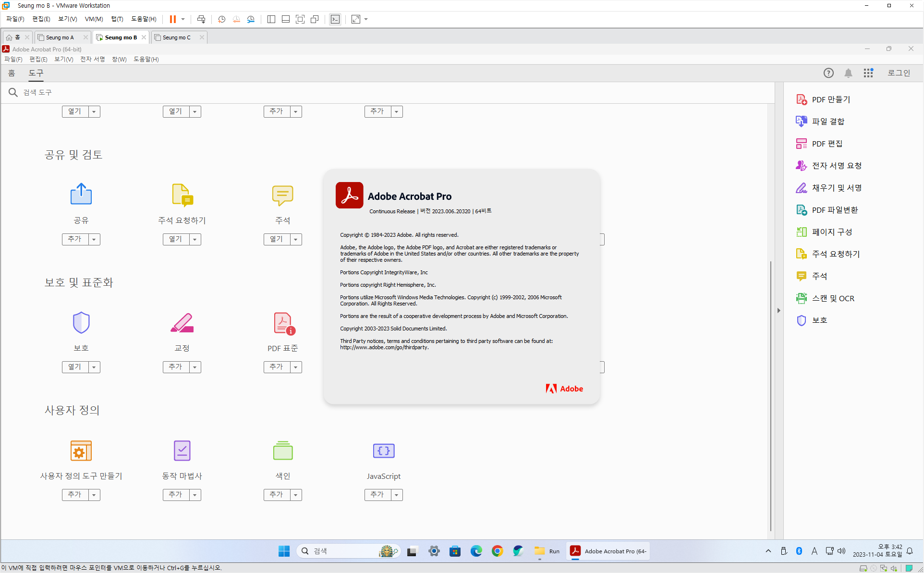Image resolution: width=924 pixels, height=573 pixels.
Task: Expand dropdown arrow beside 보호 열기
Action: (x=94, y=367)
